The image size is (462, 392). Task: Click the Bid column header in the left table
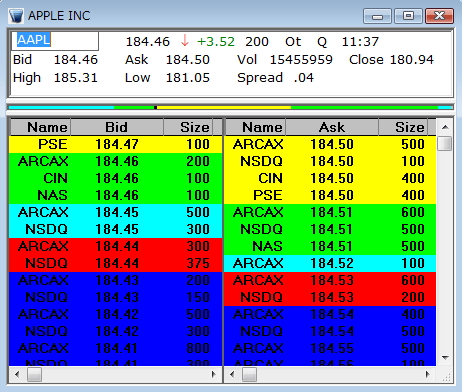pyautogui.click(x=117, y=127)
